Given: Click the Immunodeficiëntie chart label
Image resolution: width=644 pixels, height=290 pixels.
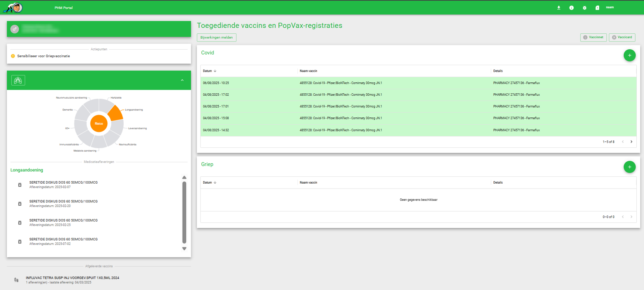Looking at the screenshot, I should [69, 145].
